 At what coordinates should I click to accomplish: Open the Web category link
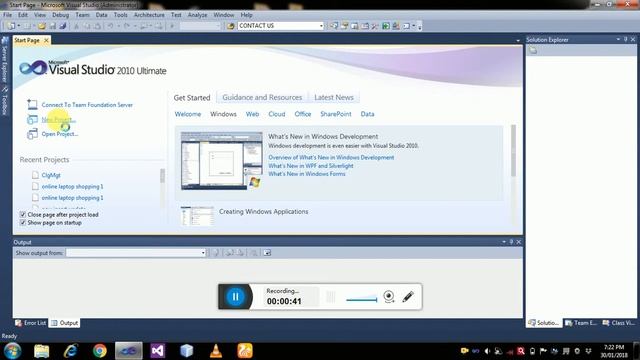point(252,114)
